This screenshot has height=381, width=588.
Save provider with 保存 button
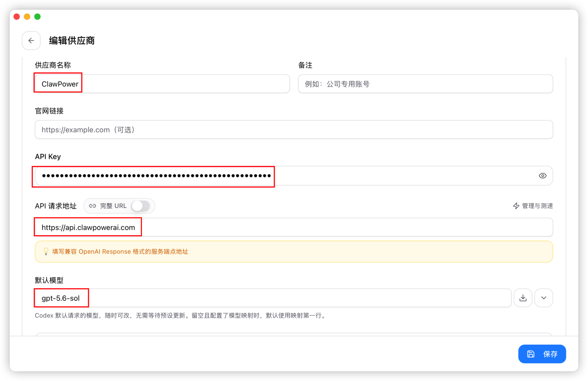pyautogui.click(x=542, y=354)
